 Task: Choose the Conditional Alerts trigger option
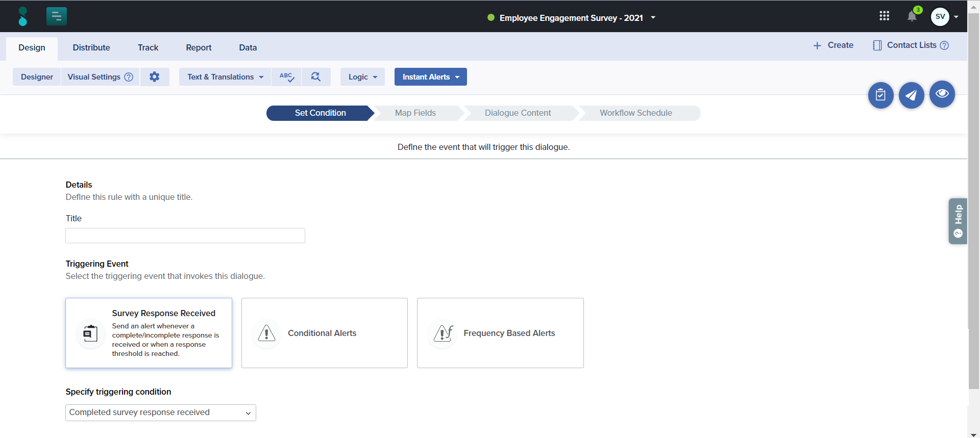(x=324, y=333)
